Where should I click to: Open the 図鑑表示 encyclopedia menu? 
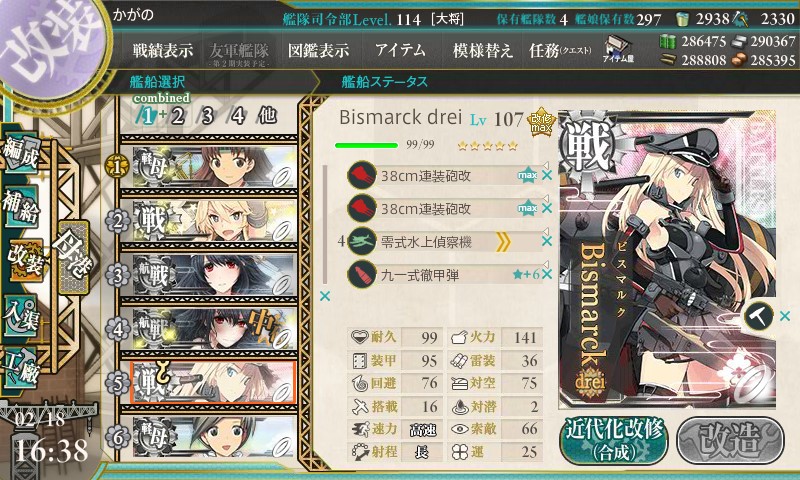pos(318,50)
